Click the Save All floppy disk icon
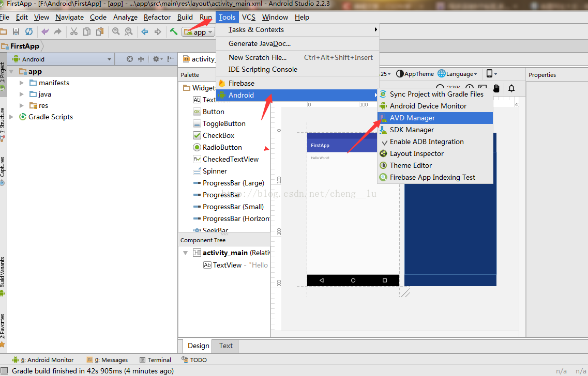 pyautogui.click(x=16, y=32)
